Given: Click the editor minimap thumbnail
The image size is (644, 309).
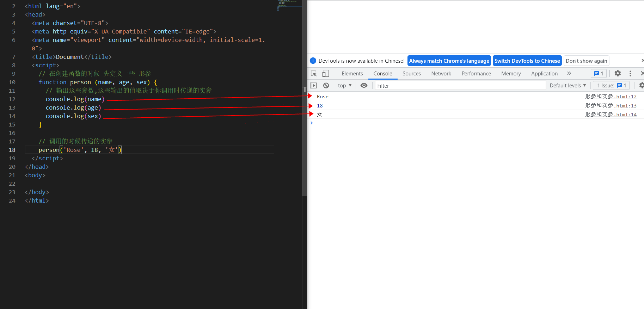Looking at the screenshot, I should pos(289,5).
